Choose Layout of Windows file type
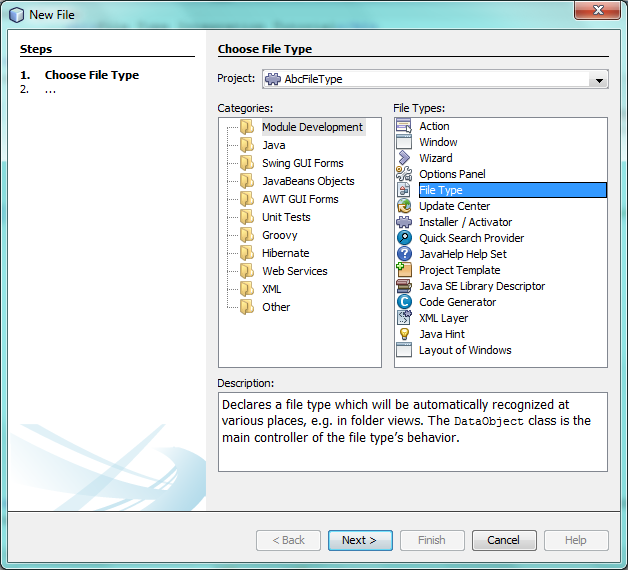Viewport: 628px width, 570px height. 464,350
